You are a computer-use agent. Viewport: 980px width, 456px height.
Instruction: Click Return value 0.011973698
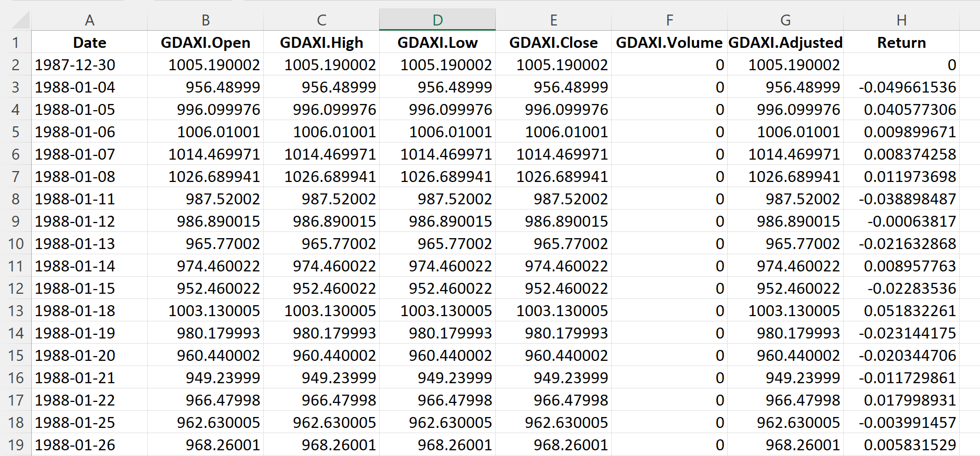click(901, 176)
